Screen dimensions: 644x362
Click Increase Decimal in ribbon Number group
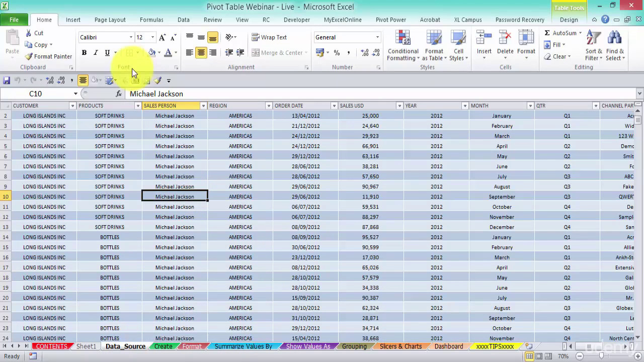click(x=365, y=53)
